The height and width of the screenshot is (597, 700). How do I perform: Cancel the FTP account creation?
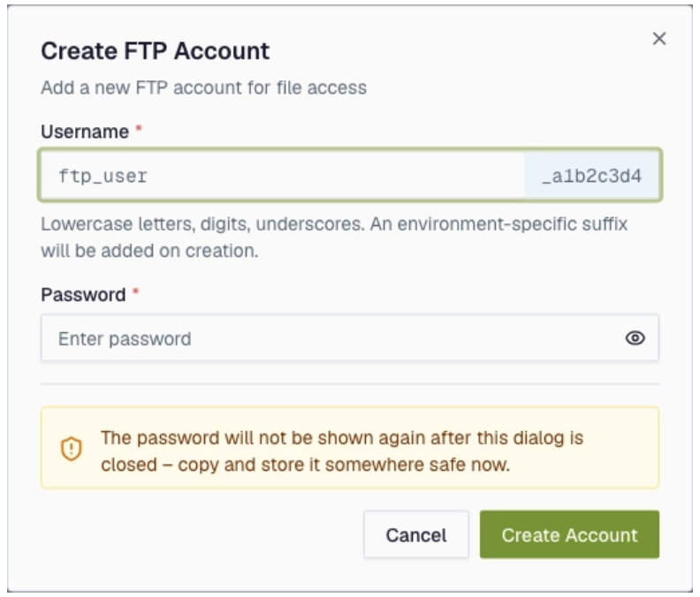(416, 534)
